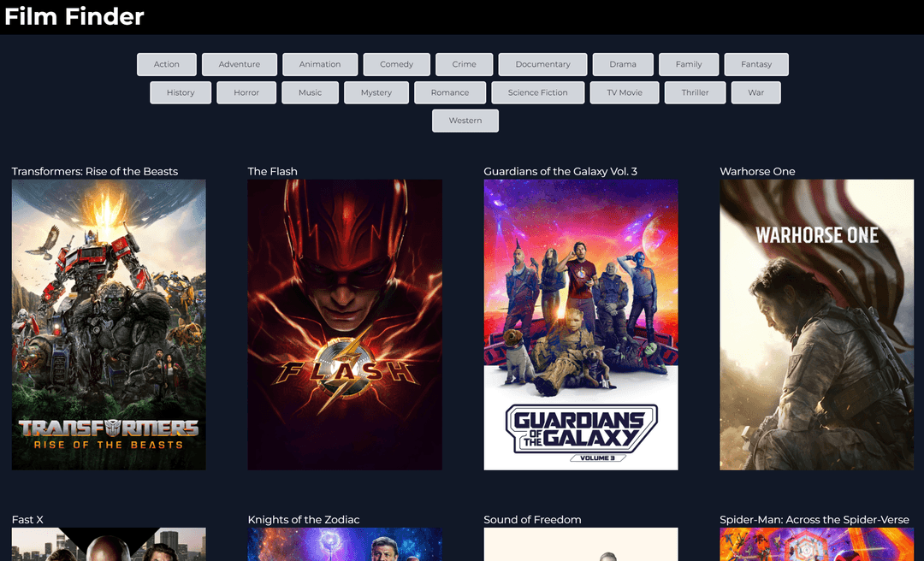
Task: Click the title text 'Fast X'
Action: coord(27,520)
